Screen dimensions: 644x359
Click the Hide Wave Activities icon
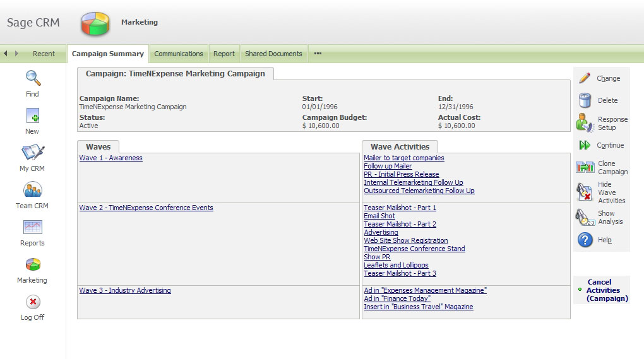584,192
